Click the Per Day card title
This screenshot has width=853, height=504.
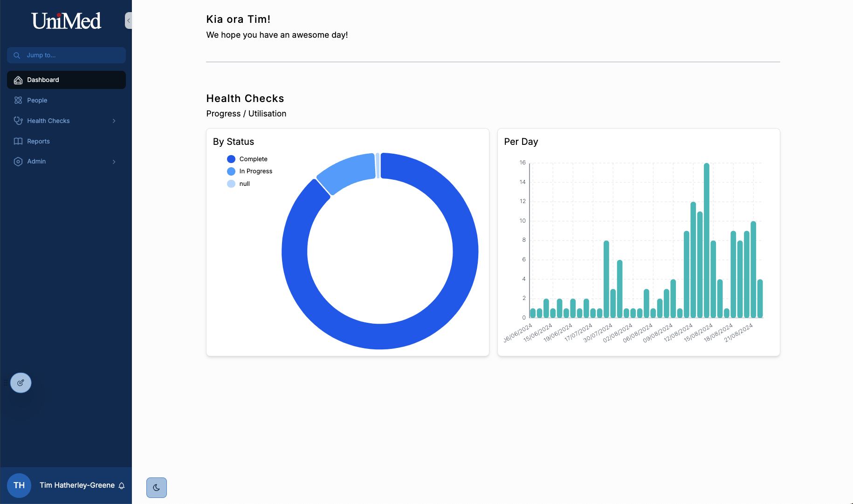coord(521,142)
